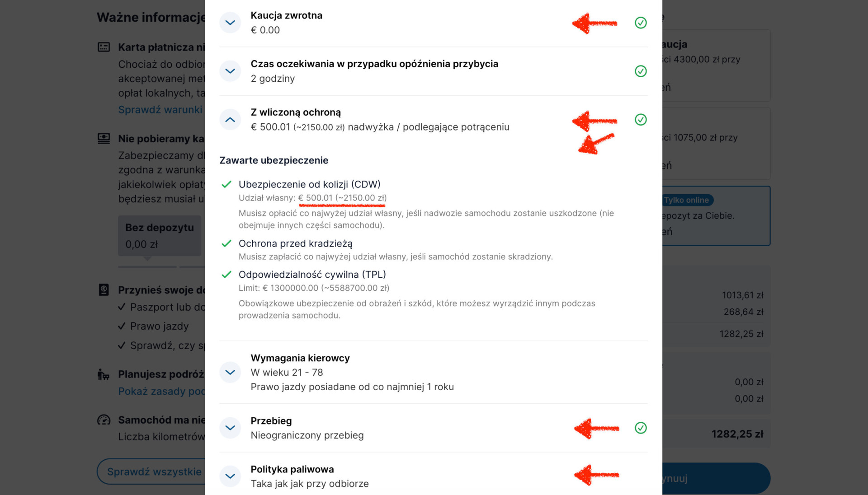Click the payment card icon near Karta płatnicza
The width and height of the screenshot is (868, 495).
(x=104, y=47)
